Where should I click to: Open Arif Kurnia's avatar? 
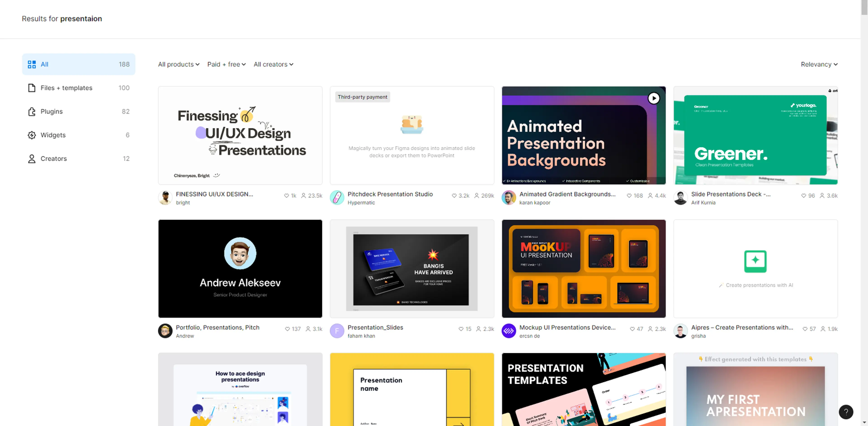[x=681, y=198]
